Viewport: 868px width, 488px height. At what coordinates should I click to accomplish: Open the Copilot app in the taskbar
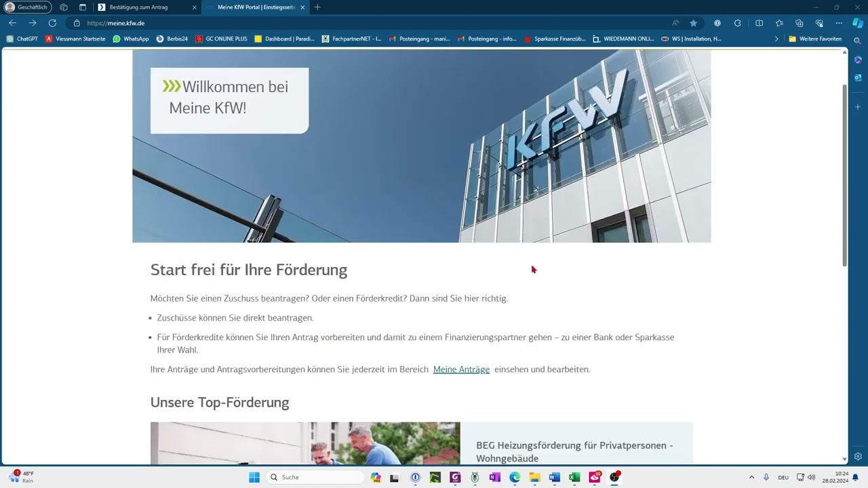376,477
